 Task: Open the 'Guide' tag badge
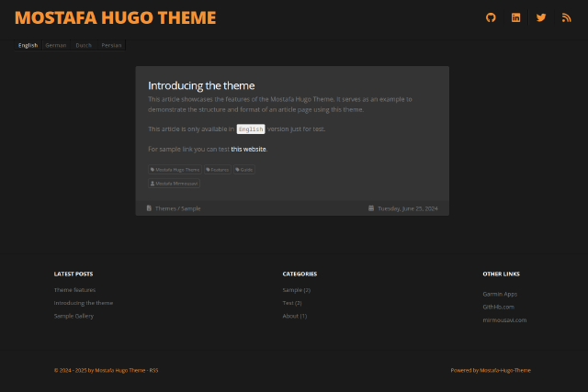point(243,170)
